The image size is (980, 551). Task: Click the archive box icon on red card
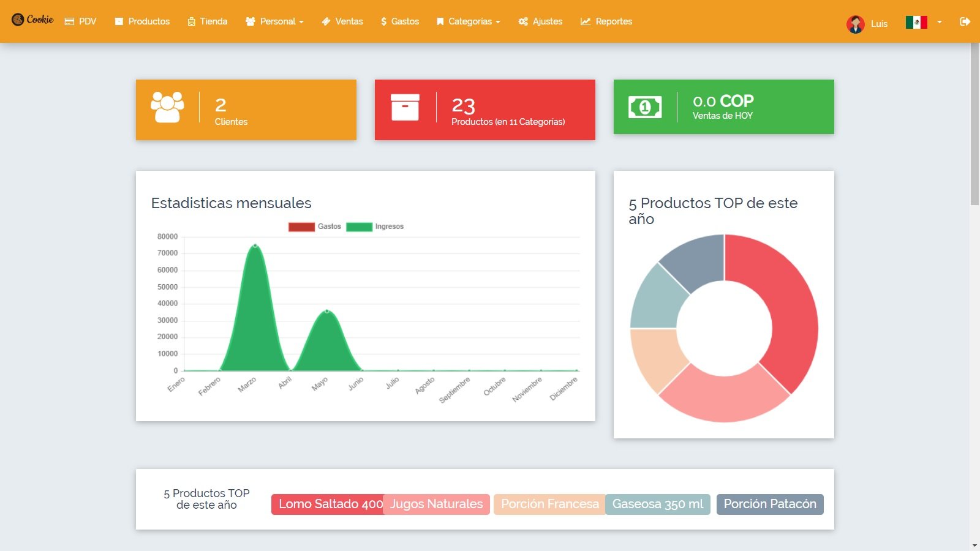405,107
